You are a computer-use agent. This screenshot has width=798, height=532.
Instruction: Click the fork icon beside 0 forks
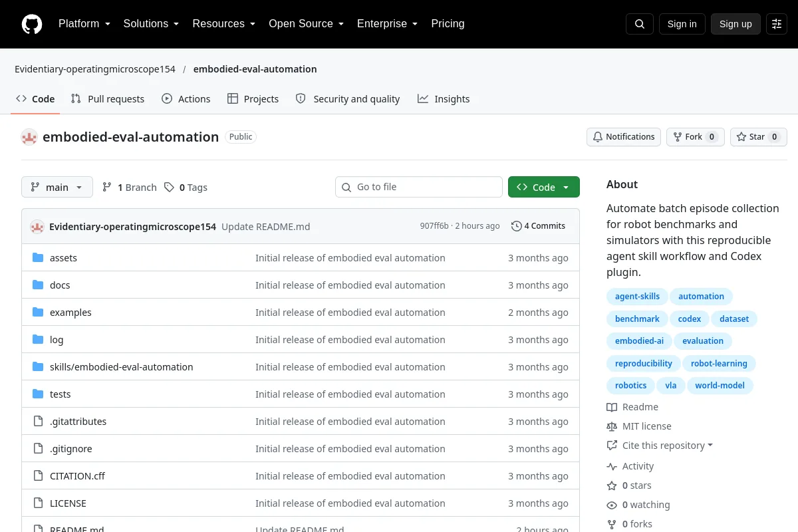tap(612, 524)
